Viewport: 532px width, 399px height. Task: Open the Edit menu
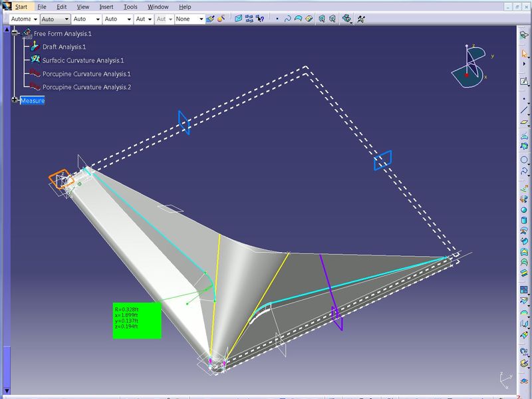coord(61,7)
